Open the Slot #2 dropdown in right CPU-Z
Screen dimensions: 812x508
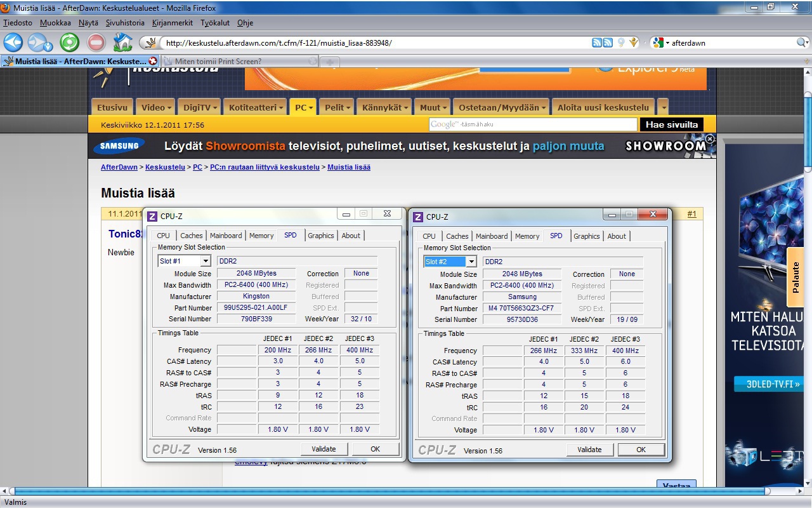(x=471, y=262)
